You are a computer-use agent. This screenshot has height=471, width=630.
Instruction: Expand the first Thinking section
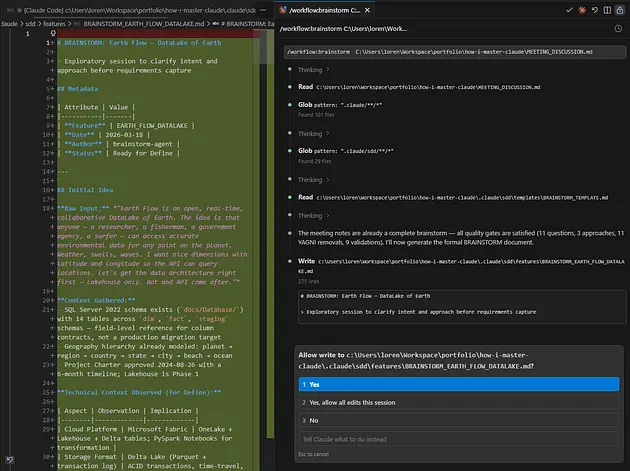tap(313, 70)
